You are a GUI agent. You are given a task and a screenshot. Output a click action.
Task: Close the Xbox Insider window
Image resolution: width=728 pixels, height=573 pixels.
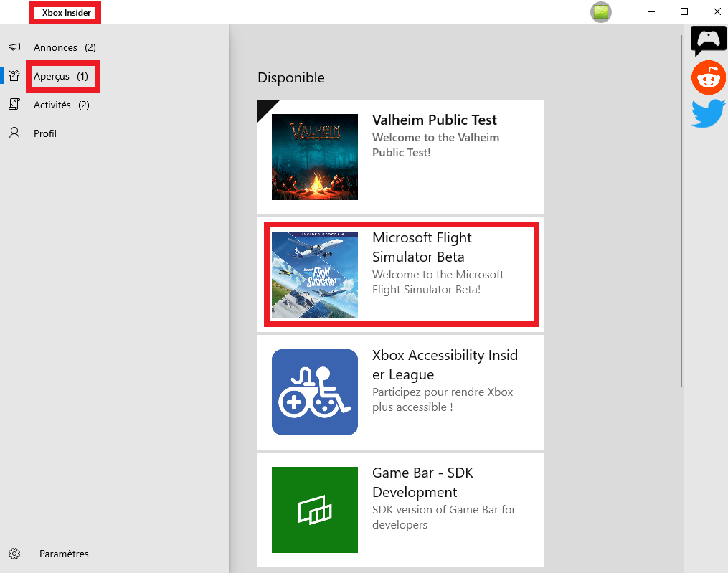point(717,11)
